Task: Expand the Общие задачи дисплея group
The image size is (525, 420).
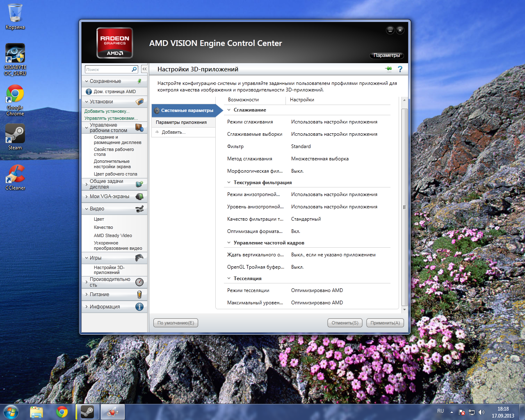Action: pyautogui.click(x=87, y=184)
